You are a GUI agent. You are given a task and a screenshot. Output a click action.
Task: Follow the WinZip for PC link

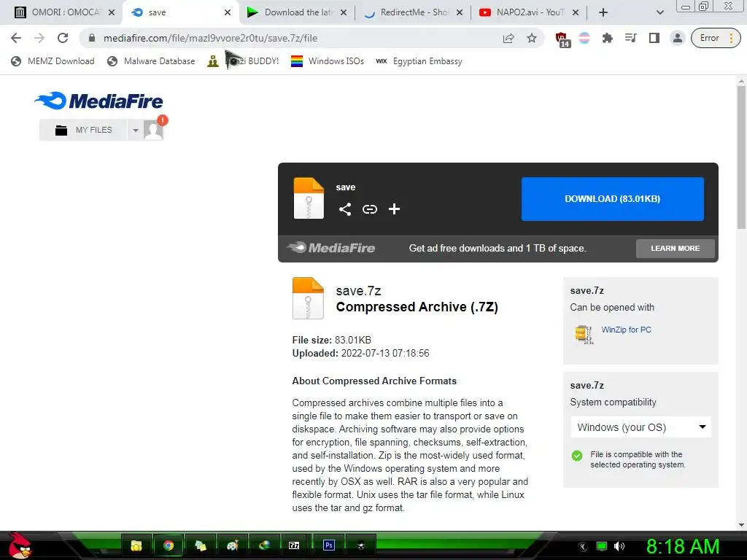(626, 330)
